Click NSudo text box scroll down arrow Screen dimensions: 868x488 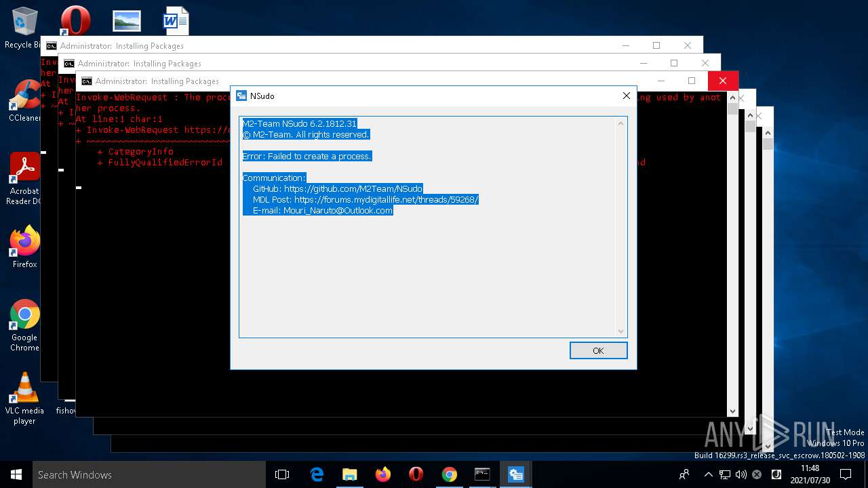(x=620, y=331)
